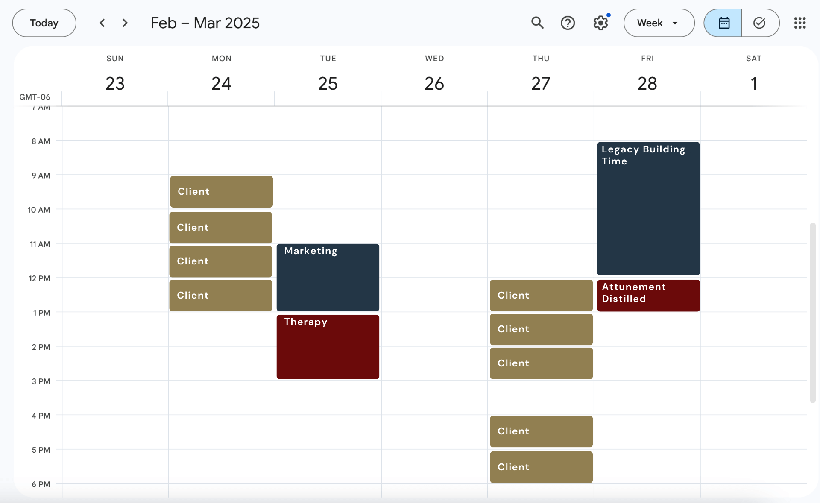The height and width of the screenshot is (504, 820).
Task: Click the Today button
Action: 44,23
